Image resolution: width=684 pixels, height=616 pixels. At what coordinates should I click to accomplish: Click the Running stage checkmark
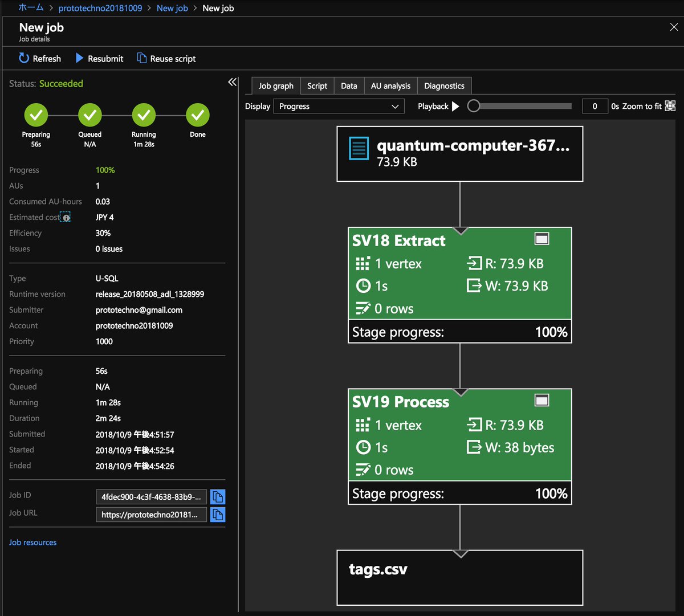(144, 115)
